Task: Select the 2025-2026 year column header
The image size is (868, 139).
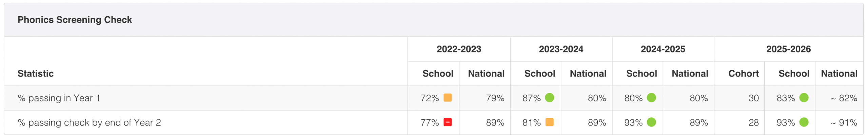Action: coord(788,49)
